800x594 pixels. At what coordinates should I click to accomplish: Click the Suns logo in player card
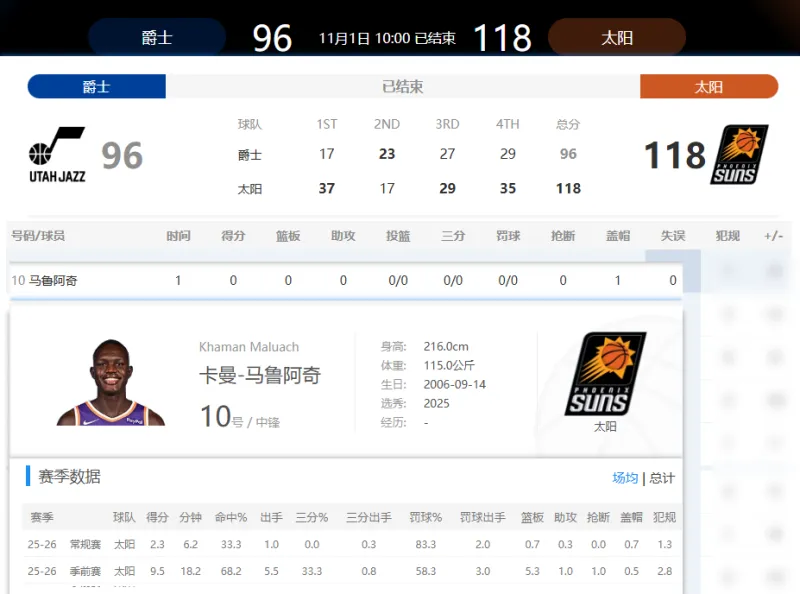tap(605, 374)
